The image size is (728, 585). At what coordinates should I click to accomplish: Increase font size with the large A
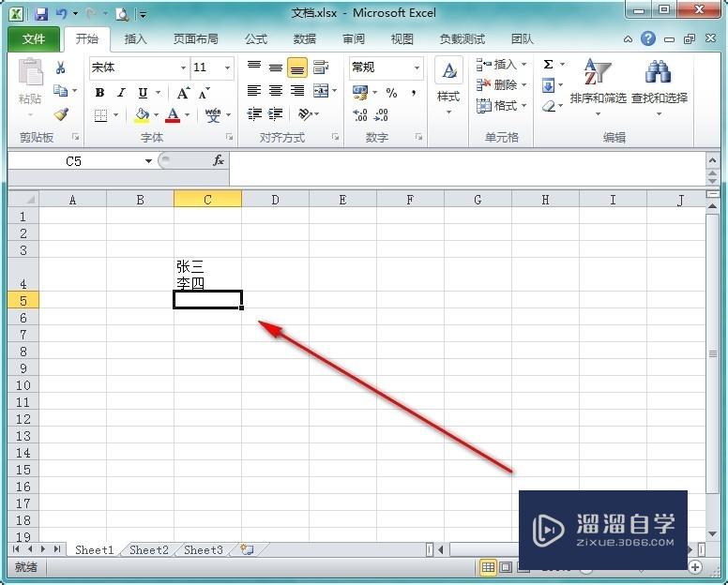(x=182, y=93)
